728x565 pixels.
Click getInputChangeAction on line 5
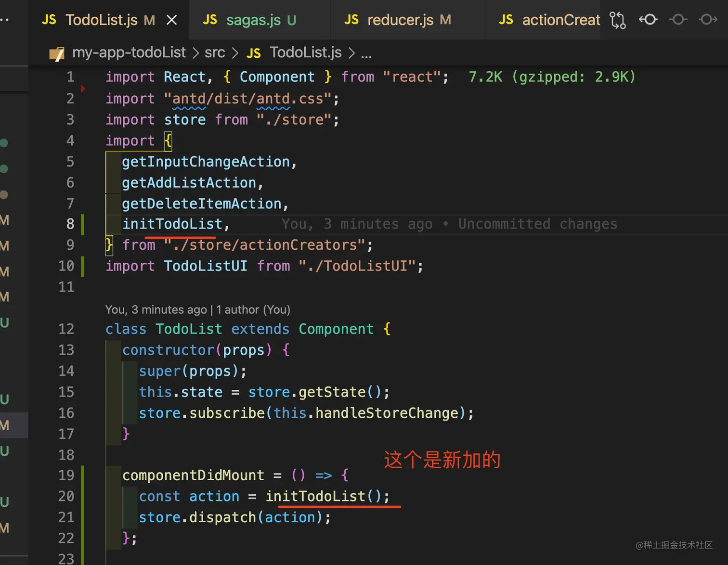(206, 162)
